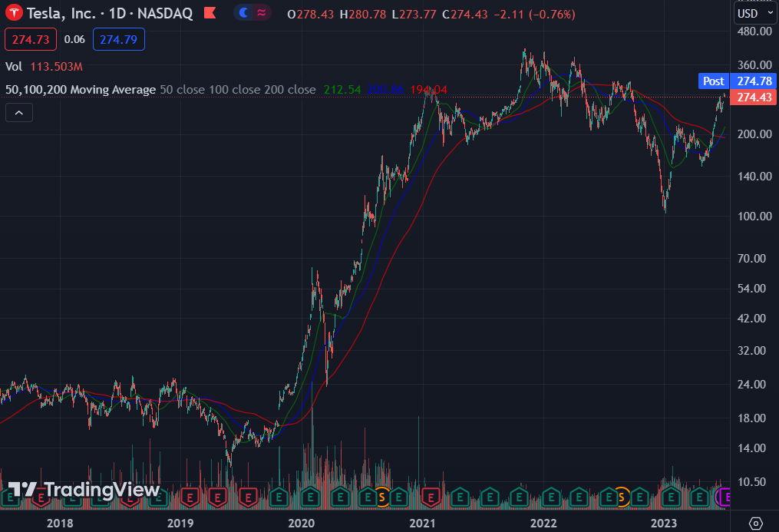Click the 2018 label on the time axis
Viewport: 779px width, 532px height.
coord(60,523)
